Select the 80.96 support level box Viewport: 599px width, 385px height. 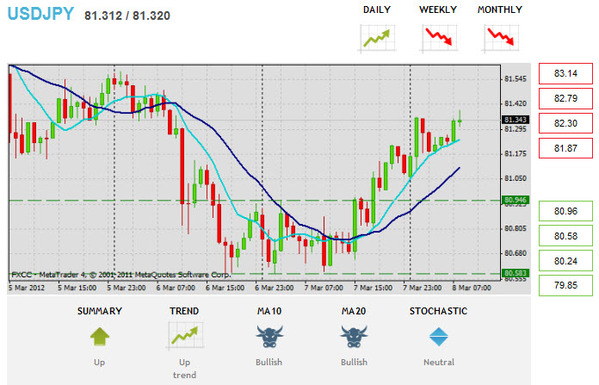[x=566, y=211]
